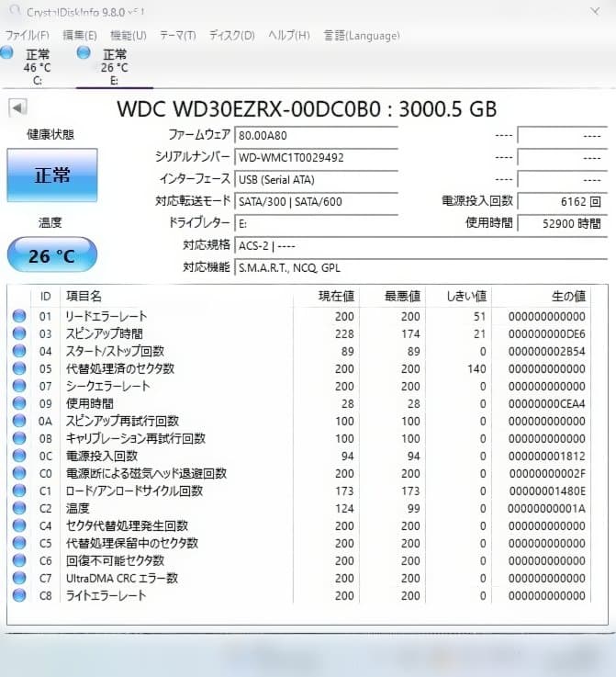Select the ライトエラーレート row name
This screenshot has width=616, height=677.
tap(106, 595)
